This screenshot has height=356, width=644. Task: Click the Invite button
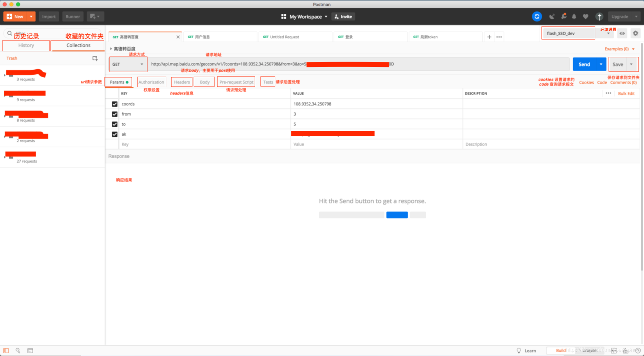click(x=343, y=16)
